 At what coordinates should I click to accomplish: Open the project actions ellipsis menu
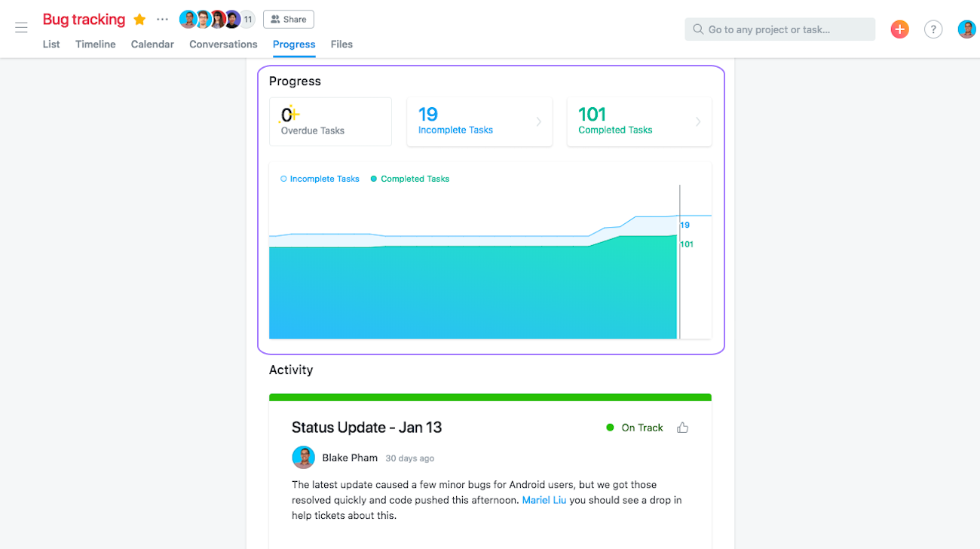coord(162,20)
